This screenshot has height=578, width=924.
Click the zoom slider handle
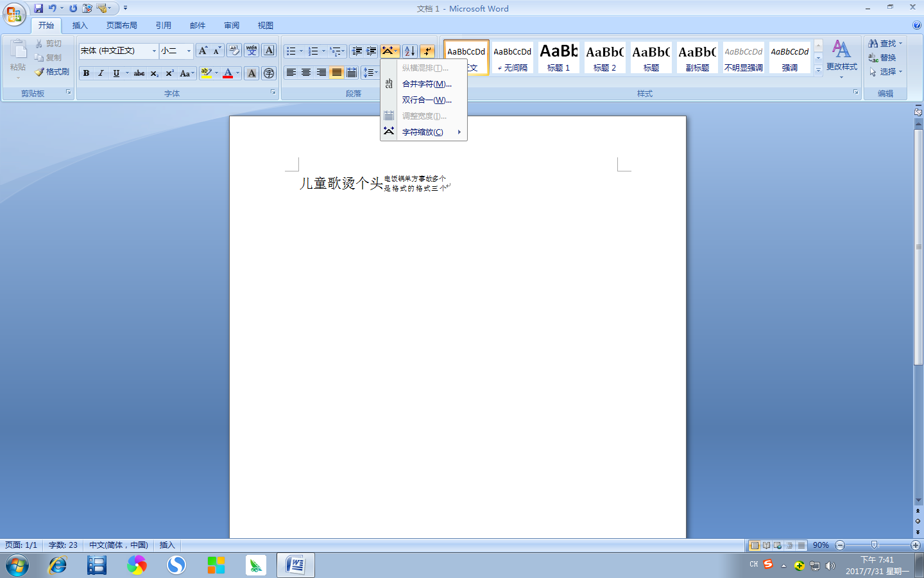tap(874, 545)
